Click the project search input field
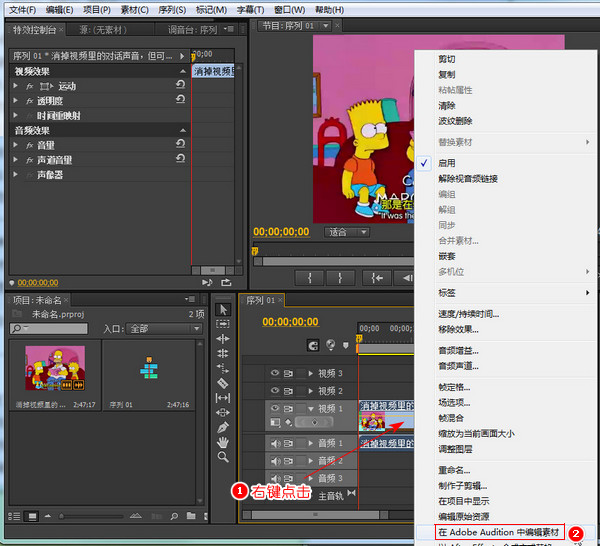600x546 pixels. [49, 328]
